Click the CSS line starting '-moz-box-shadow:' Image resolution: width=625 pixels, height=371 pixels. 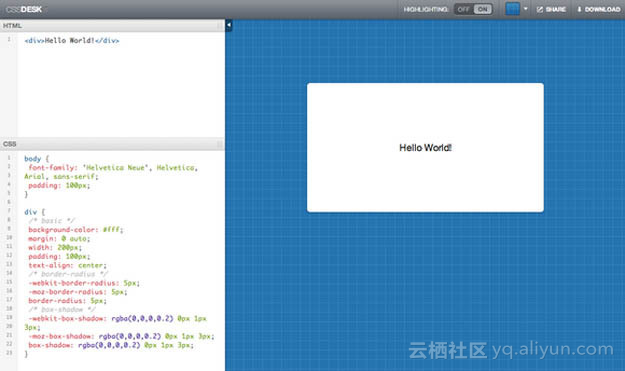coord(121,336)
